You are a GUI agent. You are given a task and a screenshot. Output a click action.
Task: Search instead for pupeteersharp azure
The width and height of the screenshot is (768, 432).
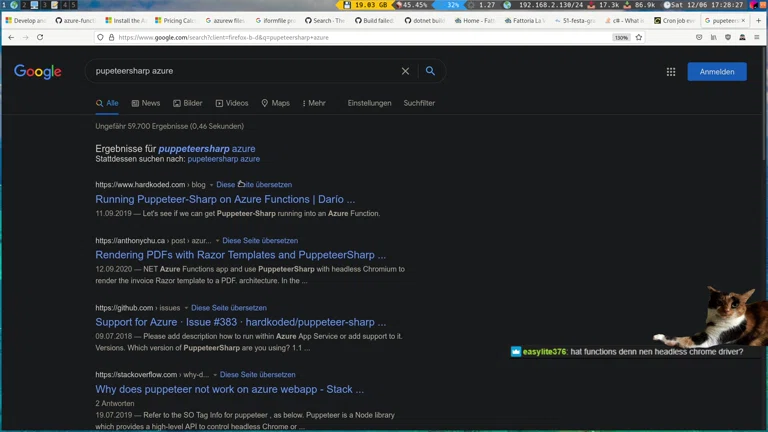[x=224, y=159]
